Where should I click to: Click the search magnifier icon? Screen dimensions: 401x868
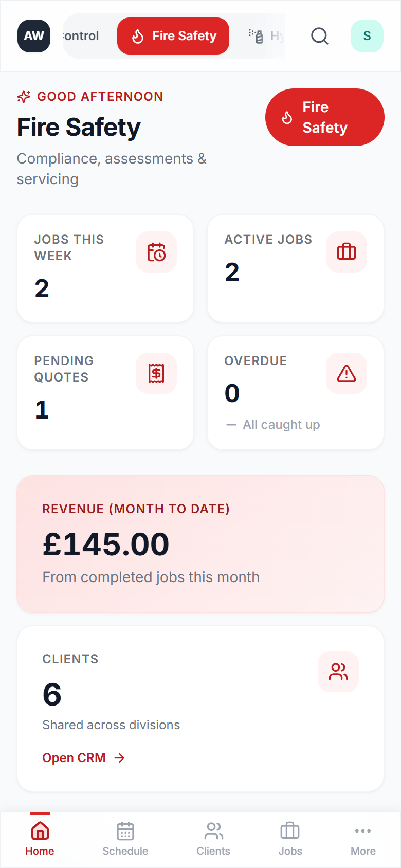[319, 36]
